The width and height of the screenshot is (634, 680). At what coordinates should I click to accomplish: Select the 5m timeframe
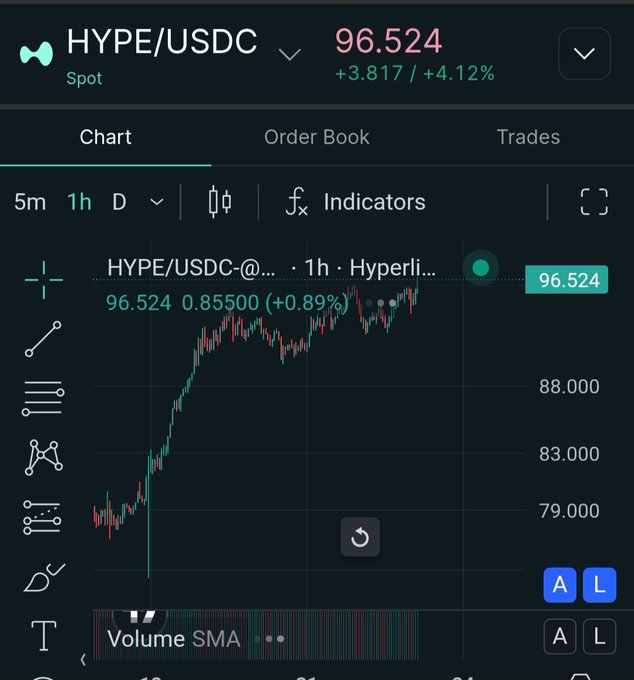30,202
